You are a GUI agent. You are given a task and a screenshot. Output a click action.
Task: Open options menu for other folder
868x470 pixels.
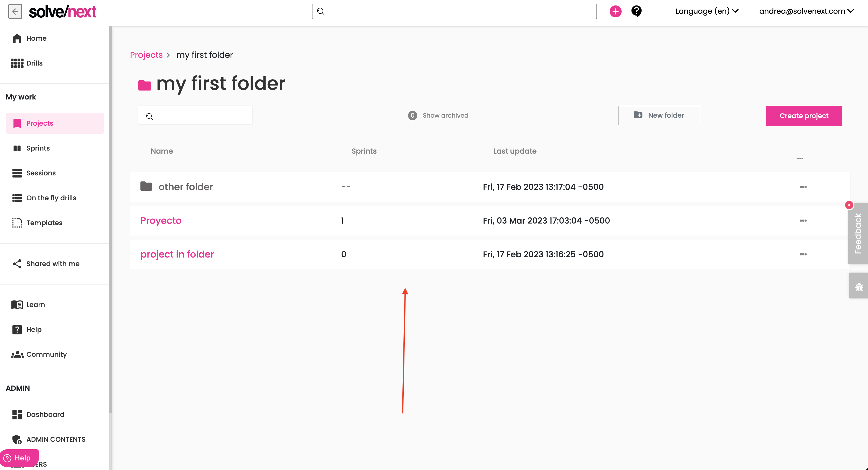click(x=803, y=187)
